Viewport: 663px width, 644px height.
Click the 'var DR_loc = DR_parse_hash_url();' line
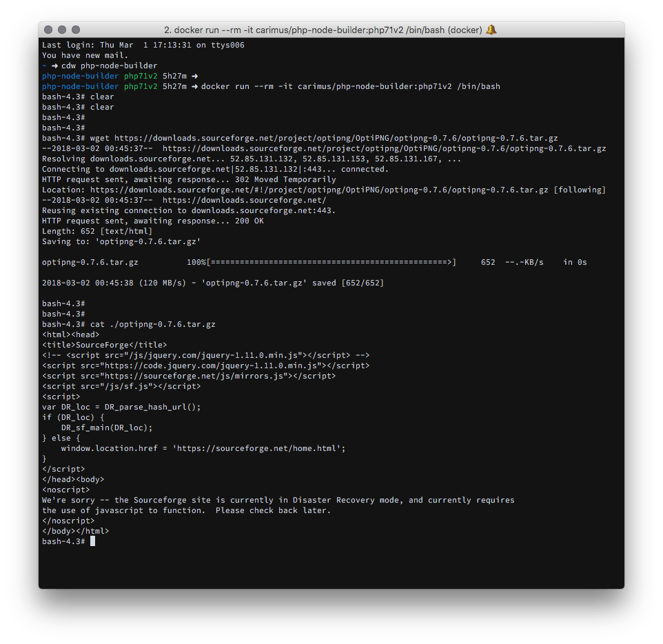[121, 407]
